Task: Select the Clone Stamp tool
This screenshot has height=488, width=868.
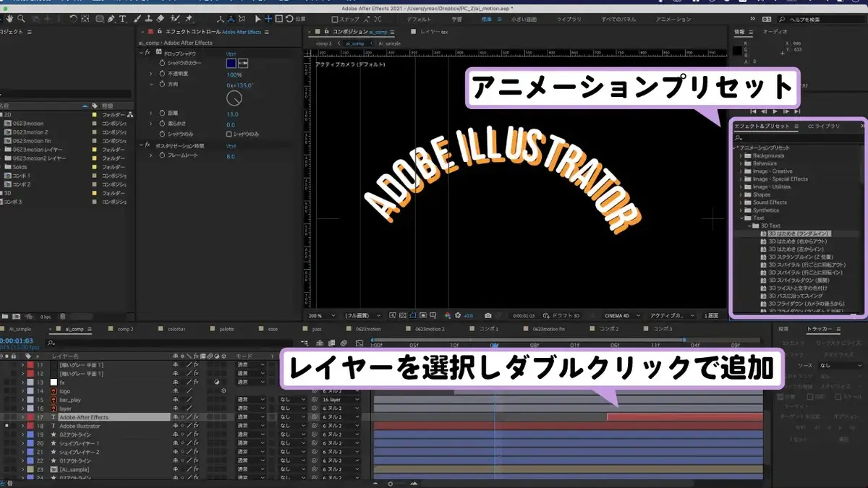Action: coord(149,19)
